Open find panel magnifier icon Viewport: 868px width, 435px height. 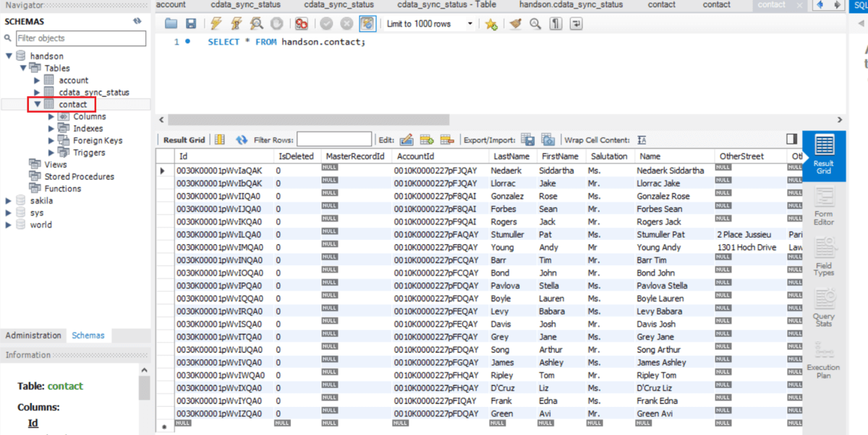pos(535,24)
